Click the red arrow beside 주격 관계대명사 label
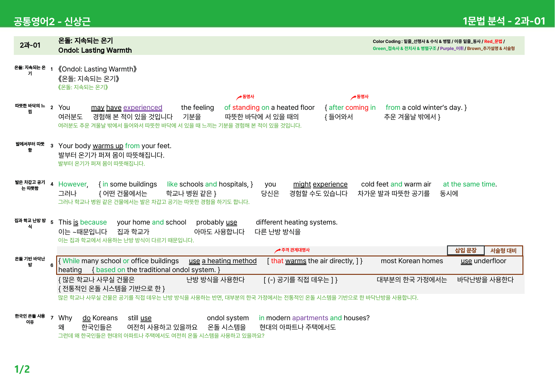This screenshot has width=555, height=392. click(x=278, y=251)
